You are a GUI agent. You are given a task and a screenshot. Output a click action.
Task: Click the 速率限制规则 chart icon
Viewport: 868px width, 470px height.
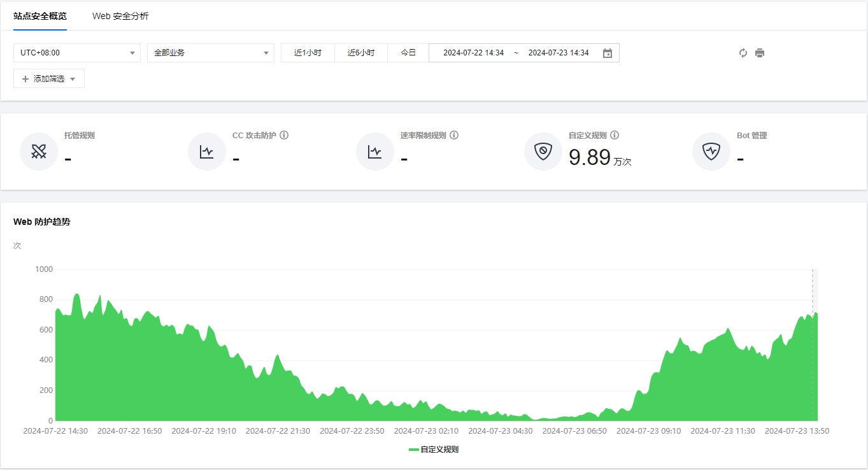(375, 152)
